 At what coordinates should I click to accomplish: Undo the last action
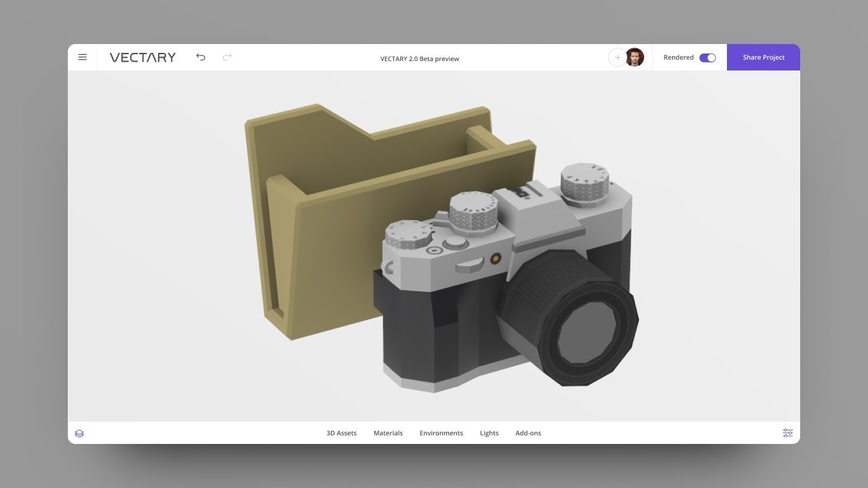click(x=201, y=58)
